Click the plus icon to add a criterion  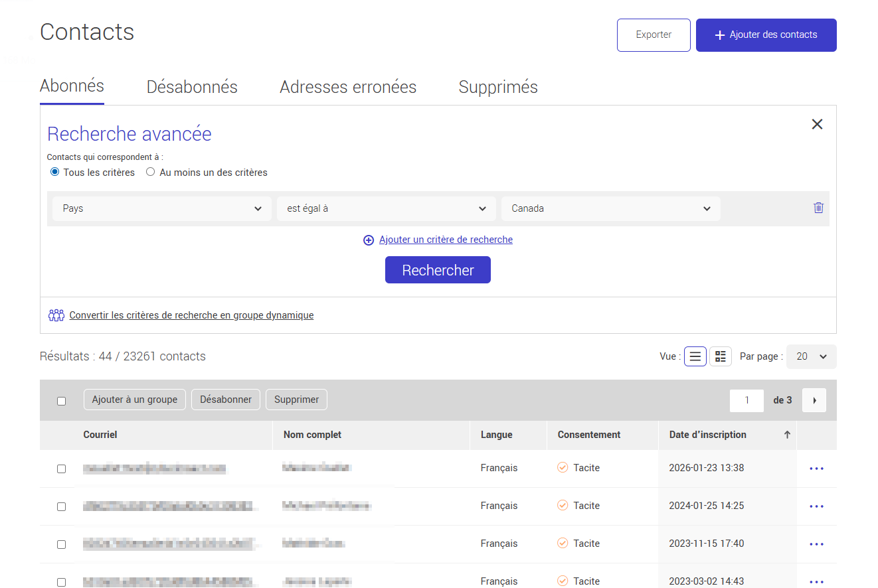[369, 240]
